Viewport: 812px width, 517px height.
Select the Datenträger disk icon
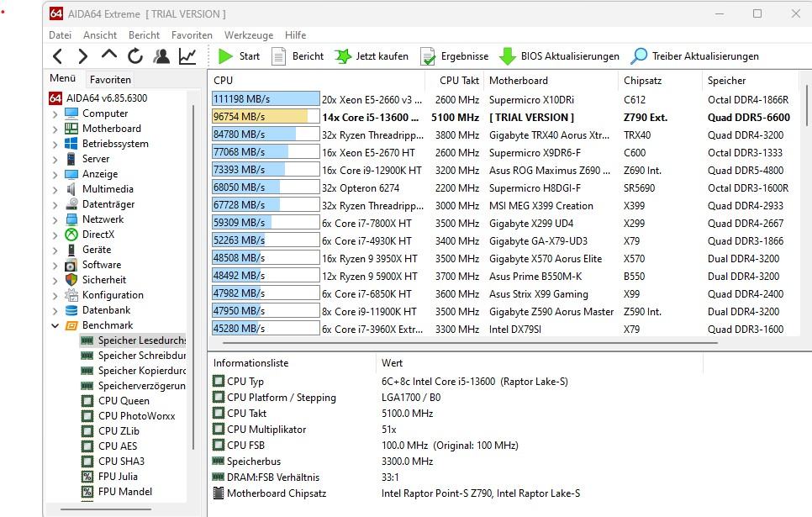tap(71, 204)
